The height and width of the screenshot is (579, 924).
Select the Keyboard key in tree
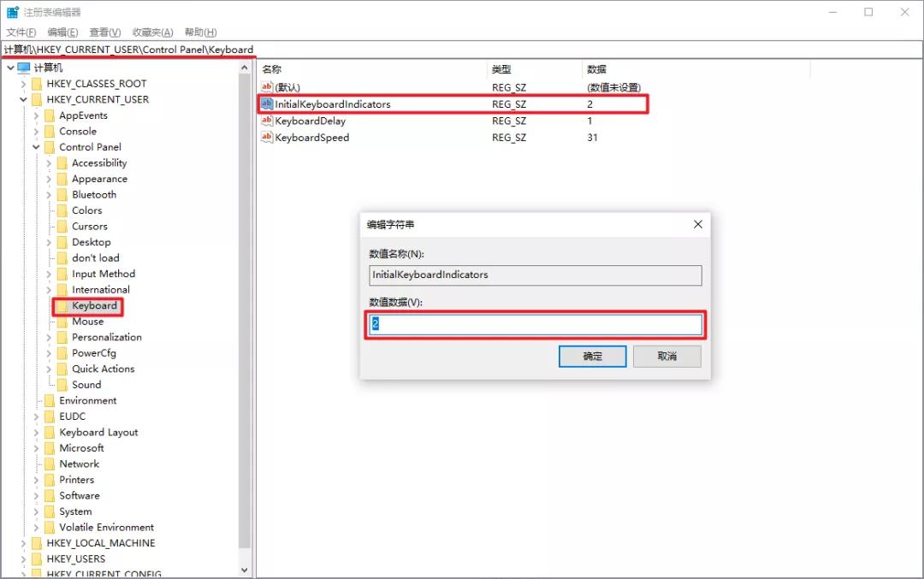[94, 305]
